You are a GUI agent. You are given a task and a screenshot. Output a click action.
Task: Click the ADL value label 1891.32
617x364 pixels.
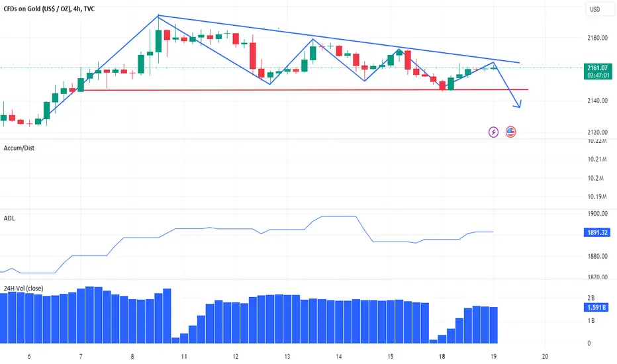(597, 232)
